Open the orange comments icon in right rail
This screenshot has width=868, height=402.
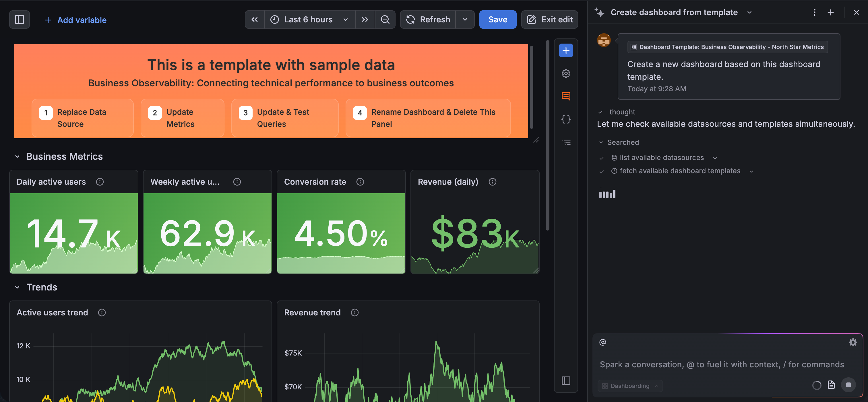click(x=566, y=96)
